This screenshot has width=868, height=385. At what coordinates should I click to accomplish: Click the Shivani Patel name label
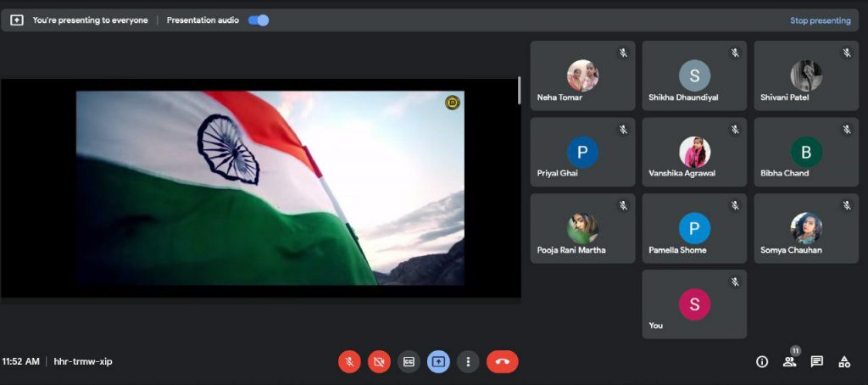pyautogui.click(x=784, y=98)
